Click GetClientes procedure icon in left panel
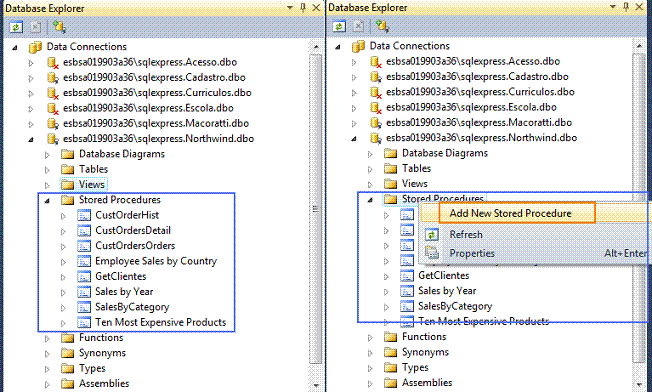This screenshot has height=392, width=652. pos(84,276)
